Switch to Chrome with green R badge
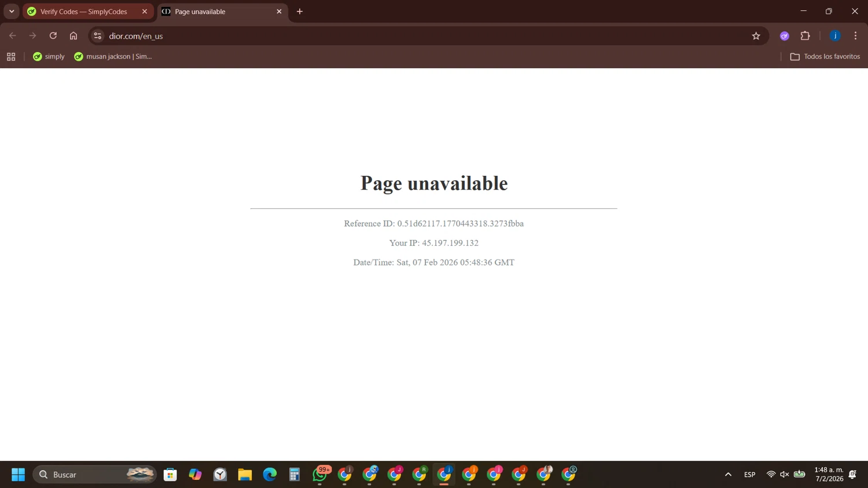The width and height of the screenshot is (868, 488). 420,475
